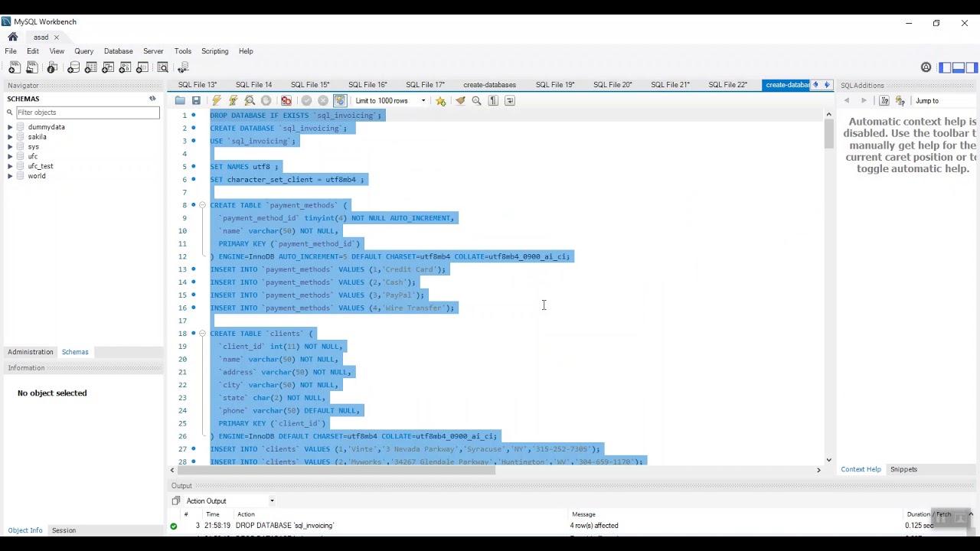
Task: Create a new SQL tab
Action: [15, 68]
